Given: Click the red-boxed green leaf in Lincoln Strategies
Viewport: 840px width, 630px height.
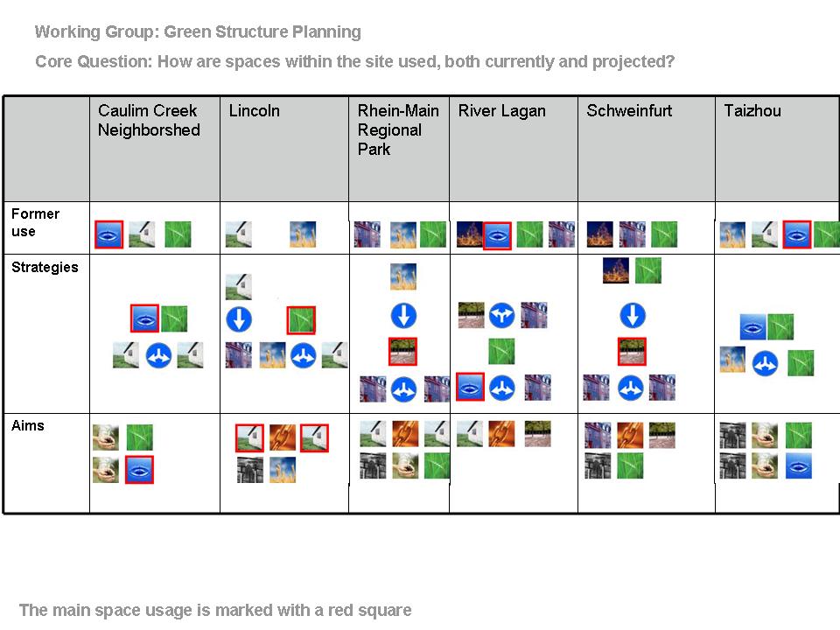Looking at the screenshot, I should coord(301,320).
